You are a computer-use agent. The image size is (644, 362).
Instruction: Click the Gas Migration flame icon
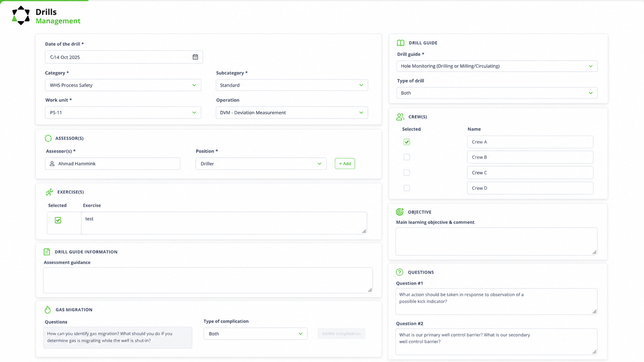pos(48,309)
